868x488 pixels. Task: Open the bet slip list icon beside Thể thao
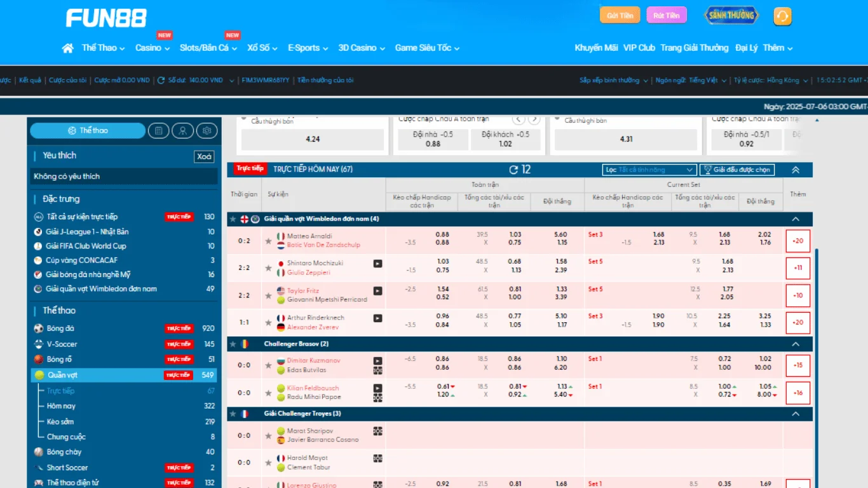tap(159, 130)
